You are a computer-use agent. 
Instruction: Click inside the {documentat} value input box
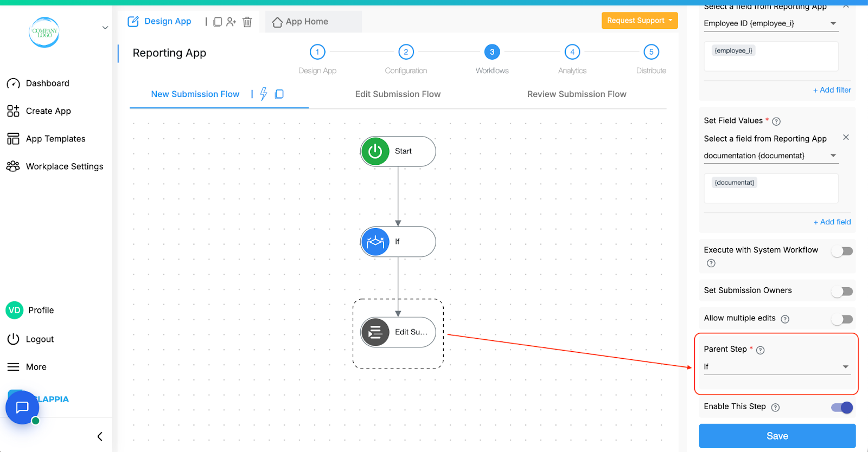[x=771, y=189]
